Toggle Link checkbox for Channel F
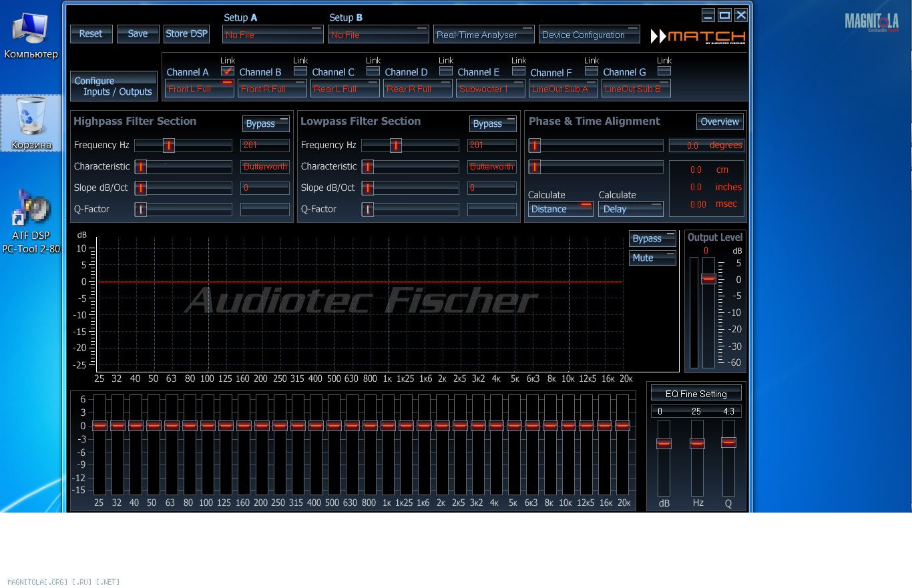The image size is (912, 588). 592,71
